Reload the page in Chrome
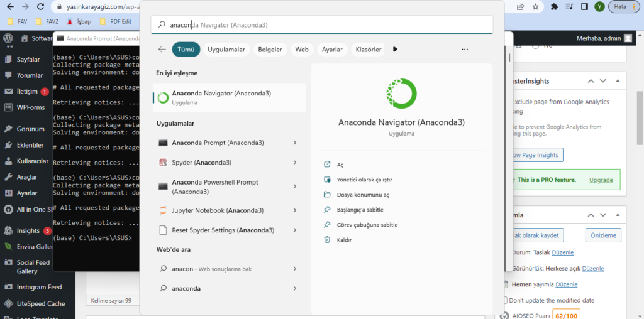Viewport: 644px width, 319px height. [40, 6]
